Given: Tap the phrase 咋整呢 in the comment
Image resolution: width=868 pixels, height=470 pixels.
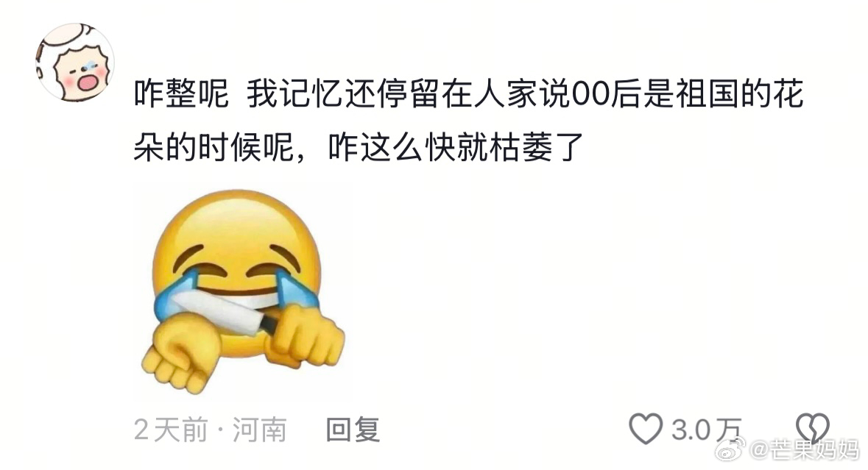Looking at the screenshot, I should (182, 94).
